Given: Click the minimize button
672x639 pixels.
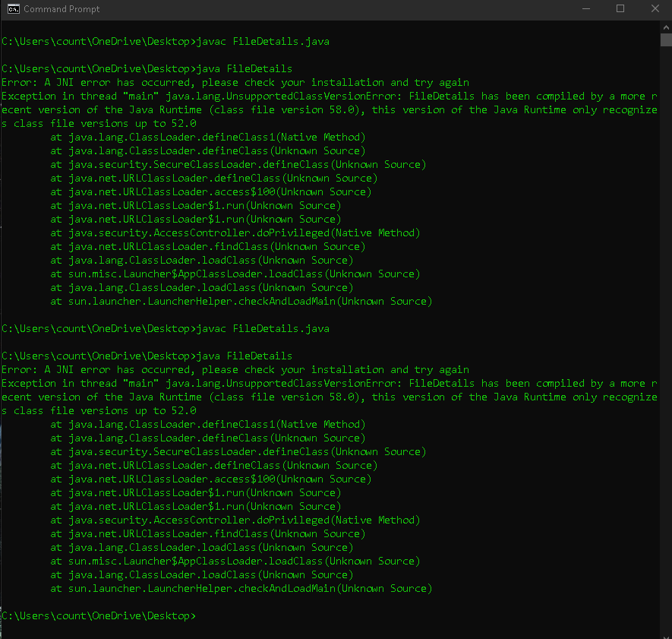Looking at the screenshot, I should 586,8.
